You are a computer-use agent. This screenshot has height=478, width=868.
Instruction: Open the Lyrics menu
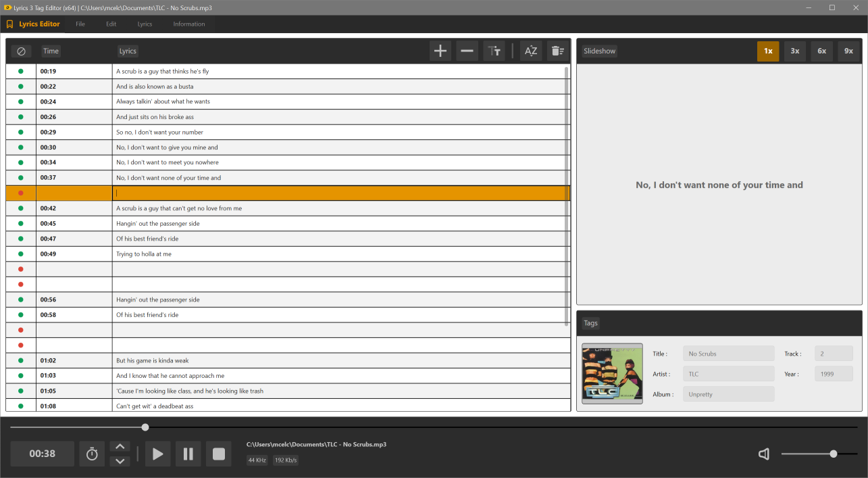tap(145, 24)
